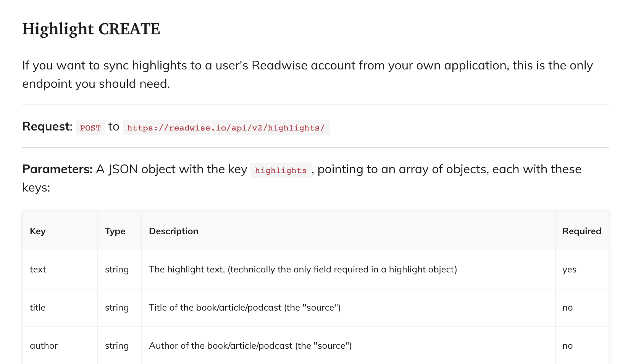The width and height of the screenshot is (620, 364).
Task: Click the Author of the book description
Action: (x=250, y=346)
